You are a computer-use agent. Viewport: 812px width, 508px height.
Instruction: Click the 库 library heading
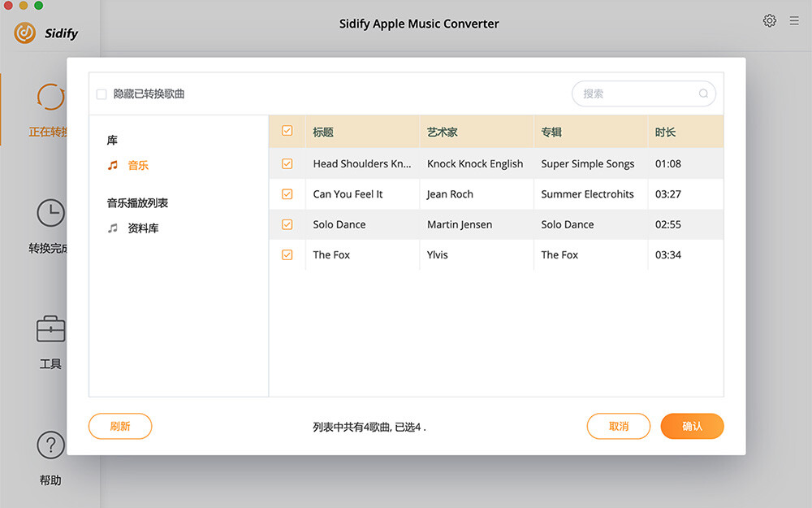(x=112, y=141)
